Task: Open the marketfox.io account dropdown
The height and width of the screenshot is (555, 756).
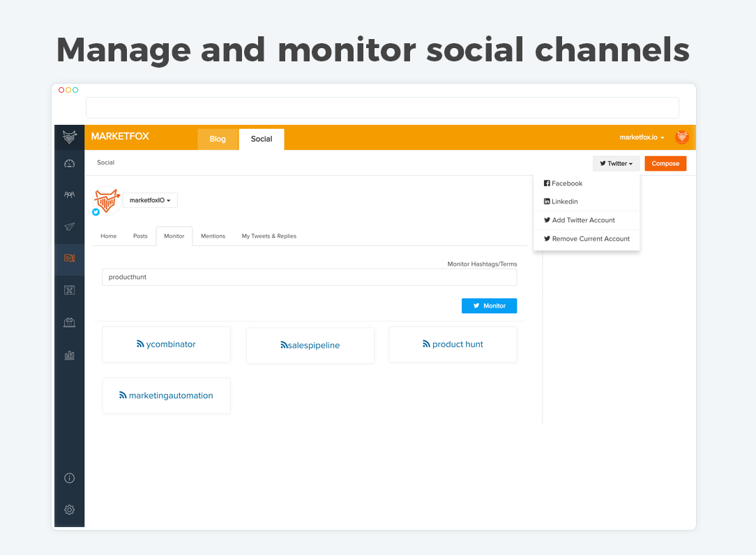Action: click(x=642, y=137)
